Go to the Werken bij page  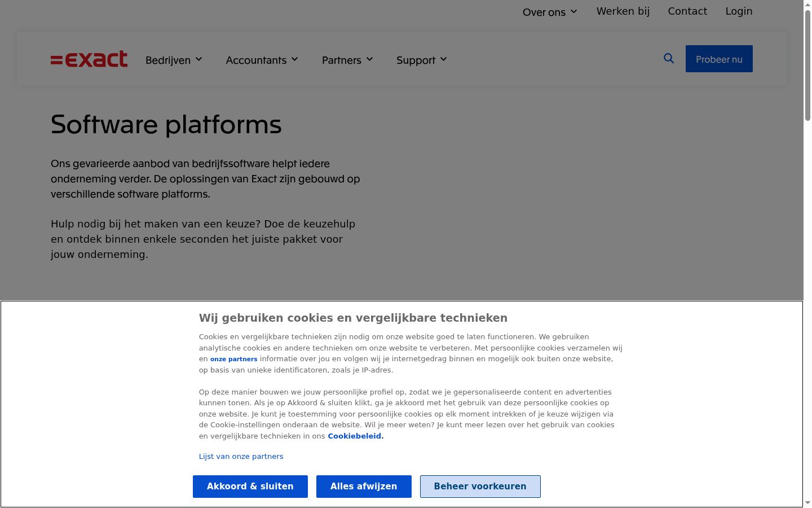coord(623,11)
